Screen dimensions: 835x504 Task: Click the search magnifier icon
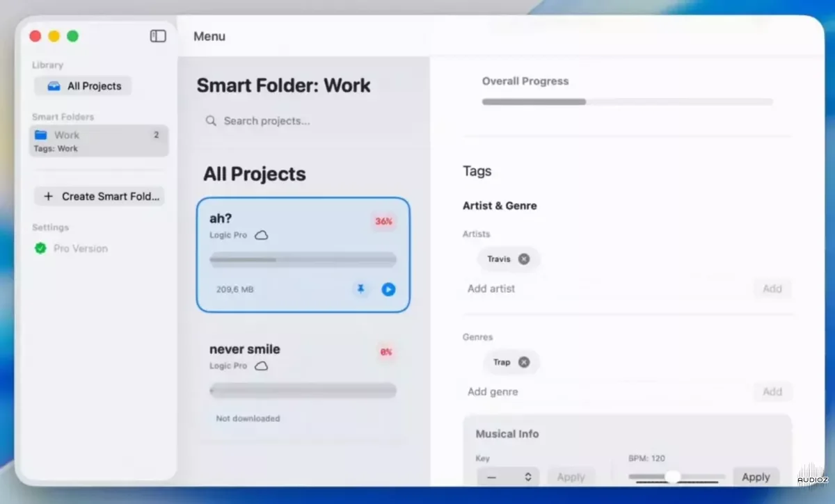coord(211,121)
